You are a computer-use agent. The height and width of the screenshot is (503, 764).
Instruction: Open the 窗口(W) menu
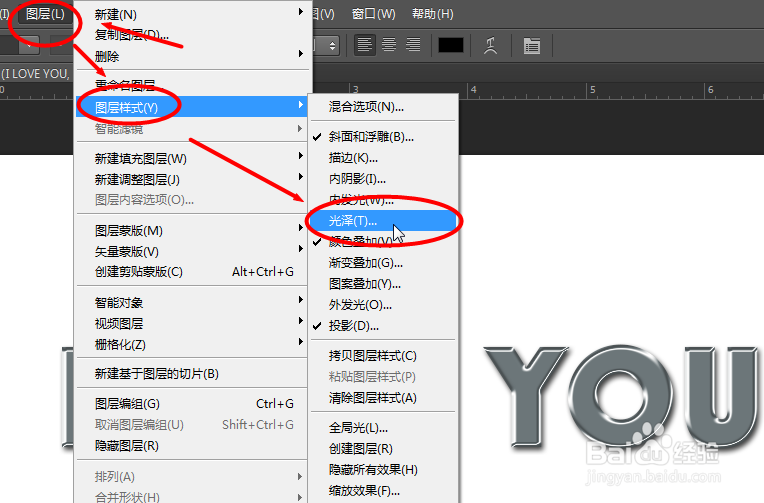coord(373,14)
